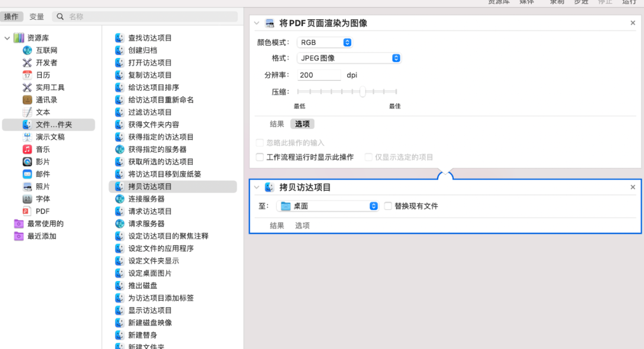Image resolution: width=644 pixels, height=349 pixels.
Task: Click the disabled 仅显示选定的项目 checkbox
Action: pos(369,157)
